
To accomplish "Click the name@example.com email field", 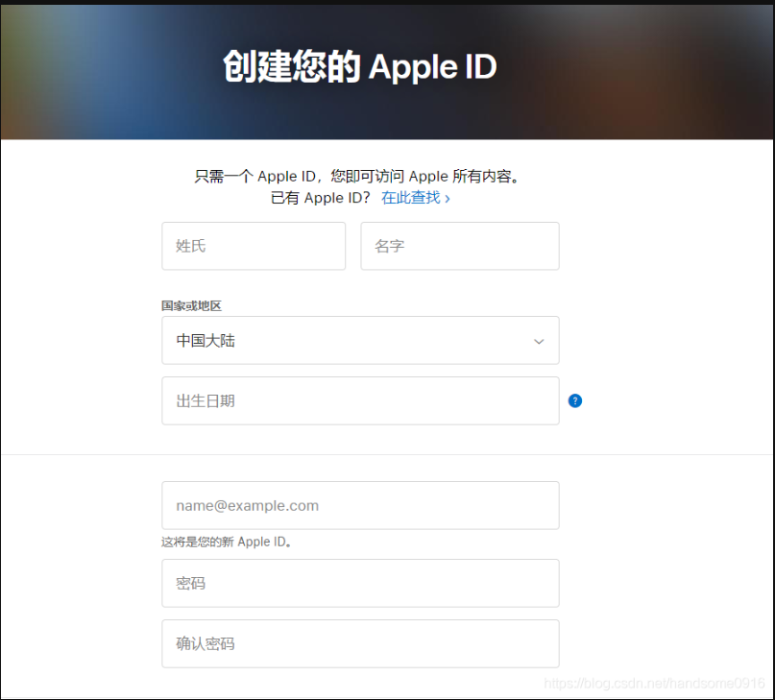I will [360, 506].
